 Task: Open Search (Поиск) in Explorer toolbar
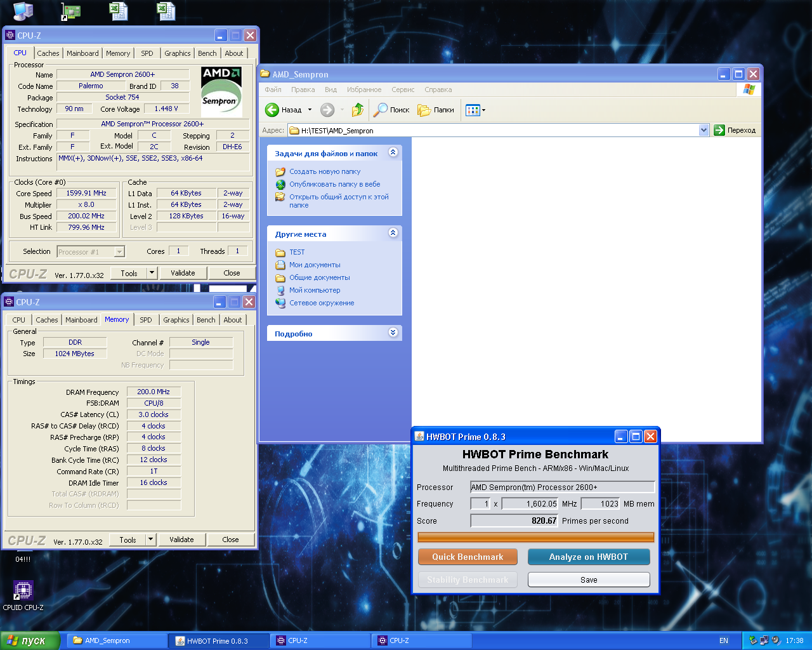pyautogui.click(x=391, y=110)
